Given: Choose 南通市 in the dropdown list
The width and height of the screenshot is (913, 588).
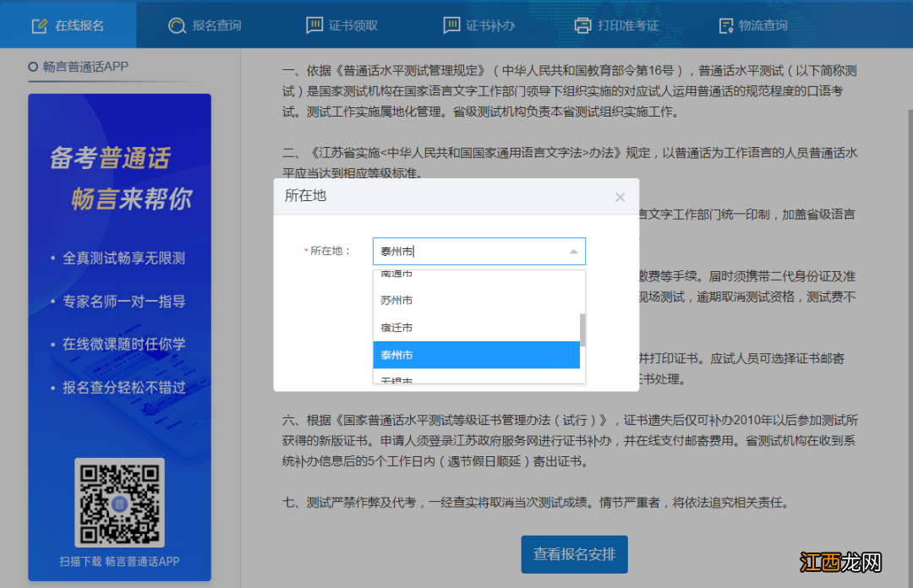Looking at the screenshot, I should (x=397, y=273).
